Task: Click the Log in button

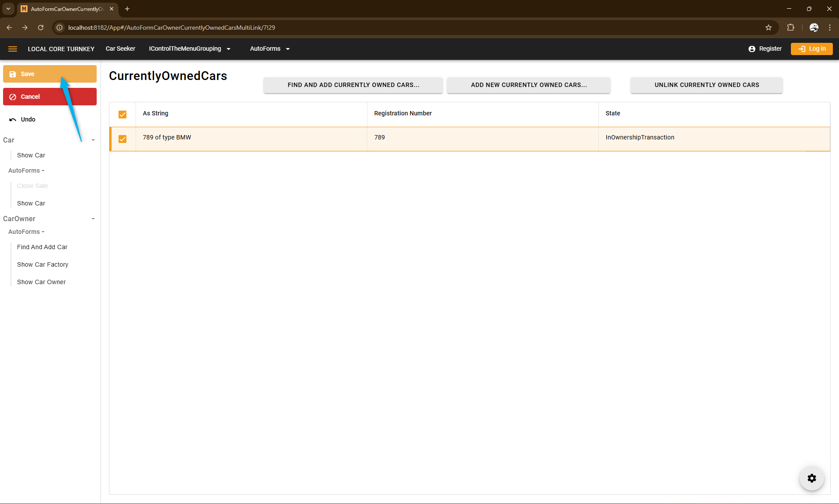Action: click(811, 49)
